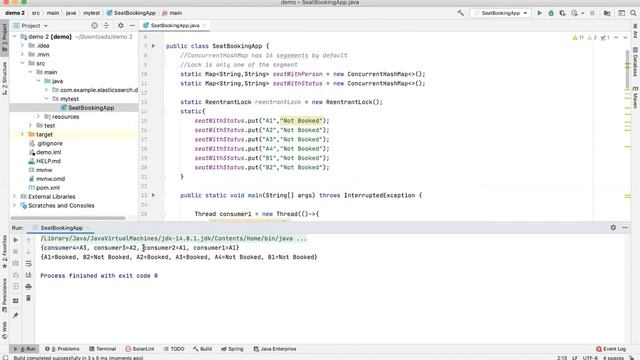This screenshot has width=640, height=360.
Task: Open Run panel settings gear
Action: coord(613,228)
